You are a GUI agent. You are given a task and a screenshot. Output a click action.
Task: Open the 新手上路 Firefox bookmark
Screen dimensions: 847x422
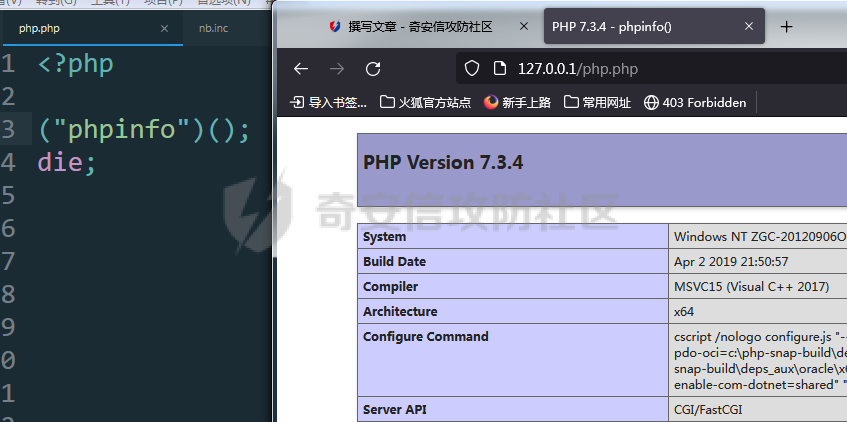point(517,102)
